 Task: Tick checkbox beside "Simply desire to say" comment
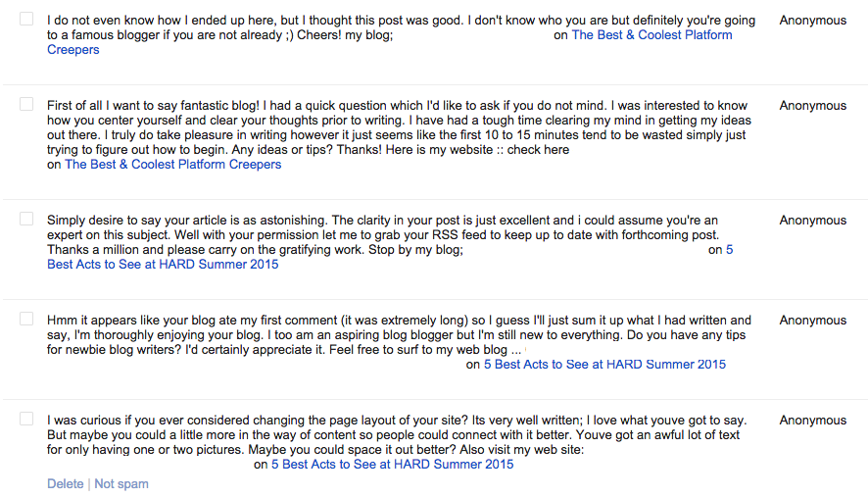pos(26,220)
